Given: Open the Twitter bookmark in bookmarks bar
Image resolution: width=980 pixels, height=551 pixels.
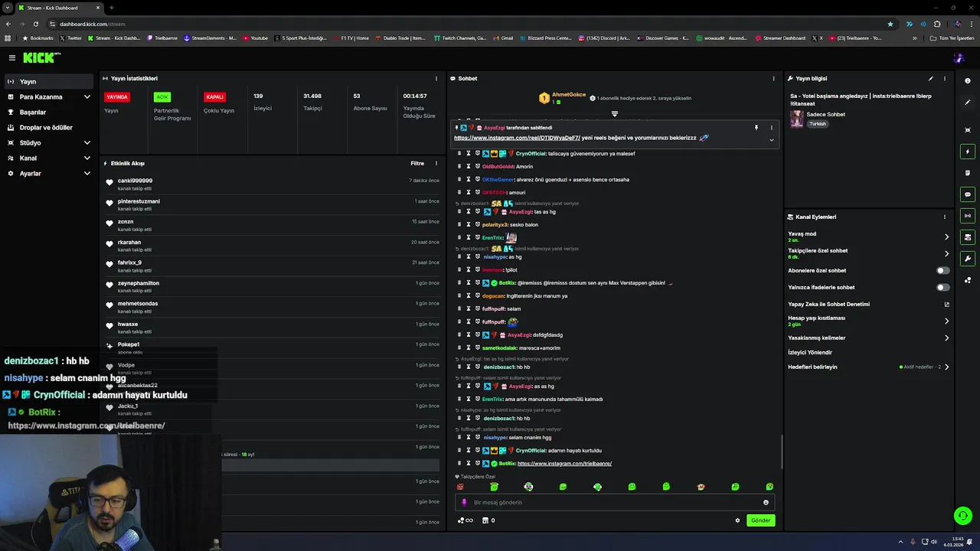Looking at the screenshot, I should (x=70, y=37).
